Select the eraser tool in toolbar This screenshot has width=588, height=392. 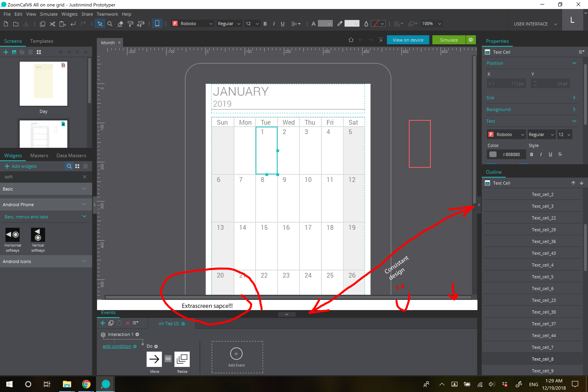click(120, 24)
